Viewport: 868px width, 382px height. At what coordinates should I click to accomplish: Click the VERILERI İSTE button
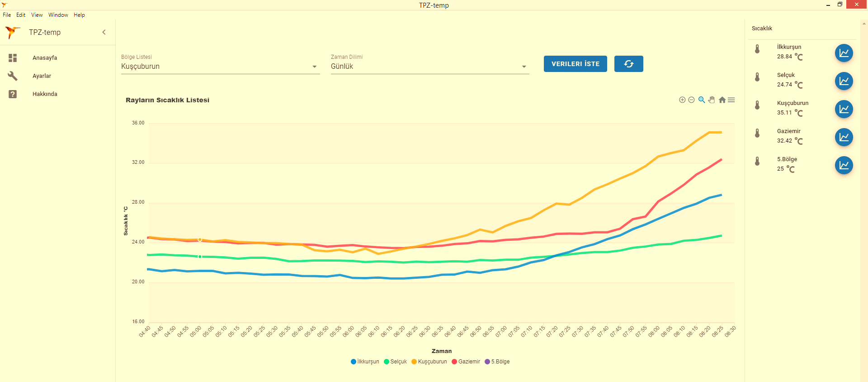pyautogui.click(x=575, y=64)
